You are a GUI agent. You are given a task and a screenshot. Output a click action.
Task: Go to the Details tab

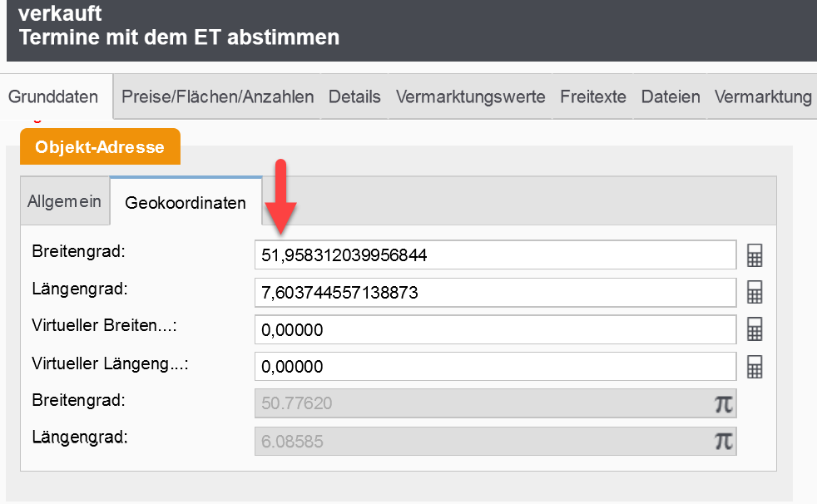tap(354, 97)
